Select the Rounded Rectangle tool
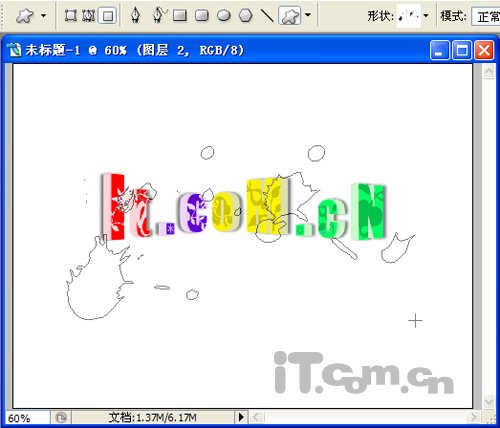The width and height of the screenshot is (500, 428). click(x=202, y=15)
